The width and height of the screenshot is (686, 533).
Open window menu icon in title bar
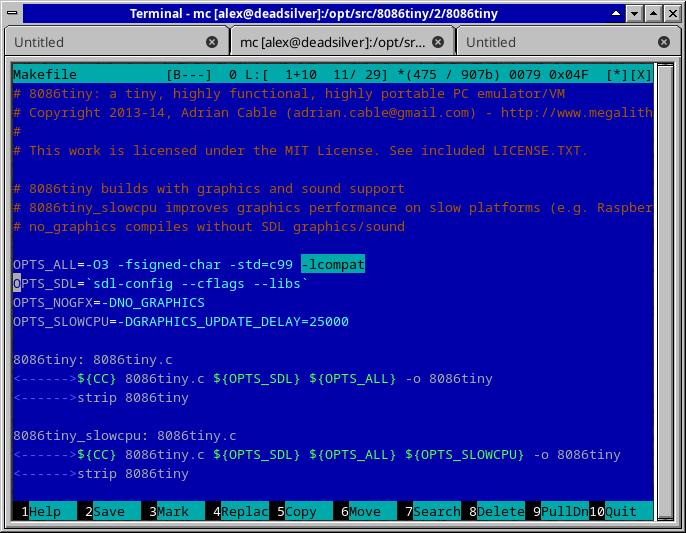pos(12,13)
